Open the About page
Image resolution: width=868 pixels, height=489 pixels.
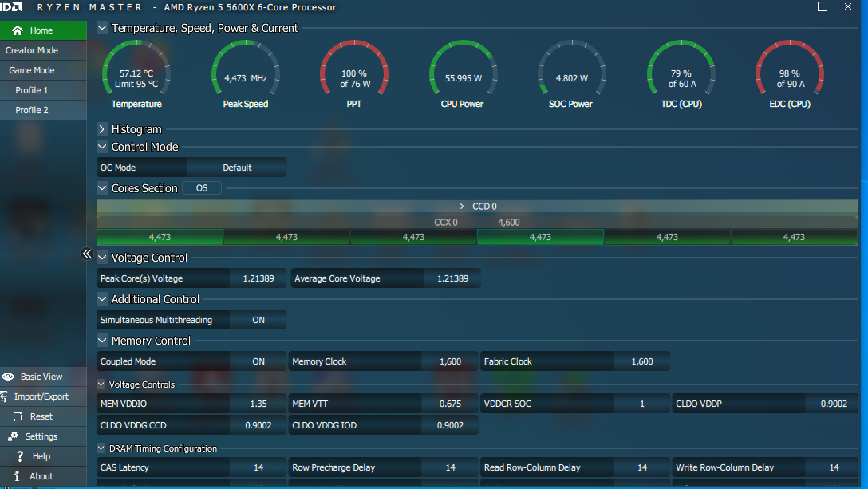[43, 476]
